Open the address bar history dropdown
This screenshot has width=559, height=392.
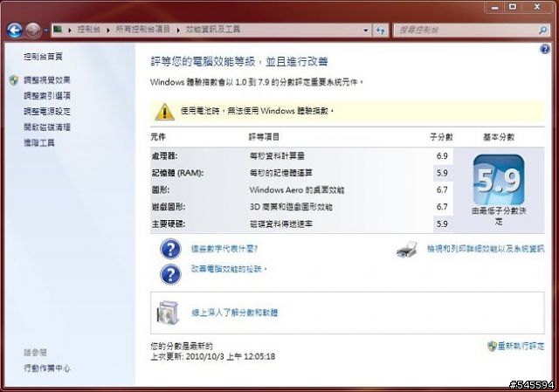(365, 31)
